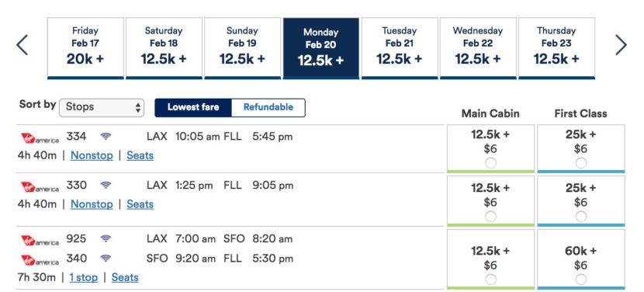The height and width of the screenshot is (292, 644).
Task: Click Virgin America logo for flight 334
Action: [40, 138]
